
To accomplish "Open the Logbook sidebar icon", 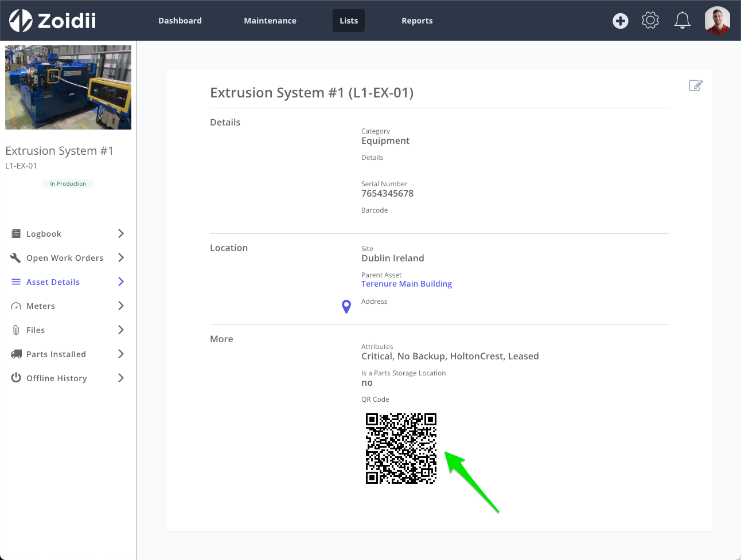I will pos(15,233).
